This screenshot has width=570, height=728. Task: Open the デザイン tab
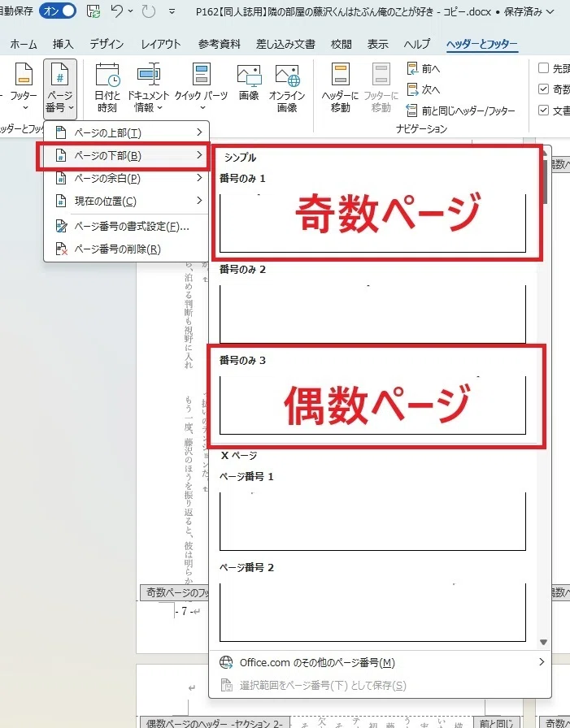point(107,44)
